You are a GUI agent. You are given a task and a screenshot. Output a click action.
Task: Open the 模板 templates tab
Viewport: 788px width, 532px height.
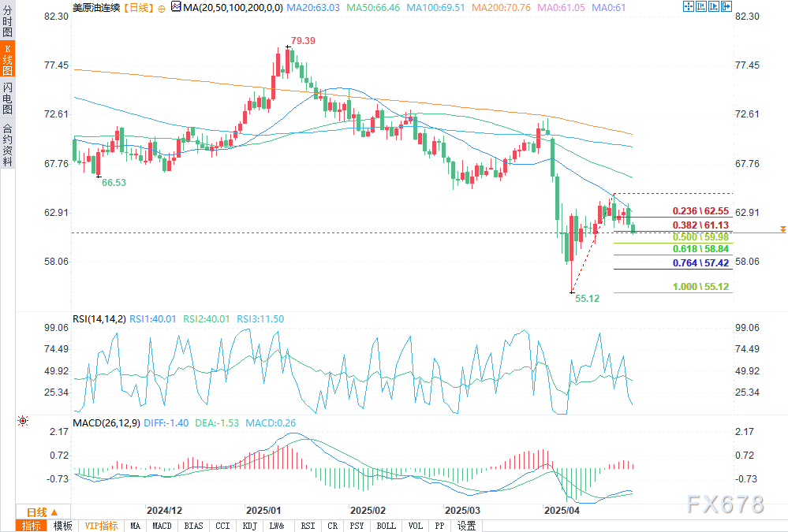point(63,526)
